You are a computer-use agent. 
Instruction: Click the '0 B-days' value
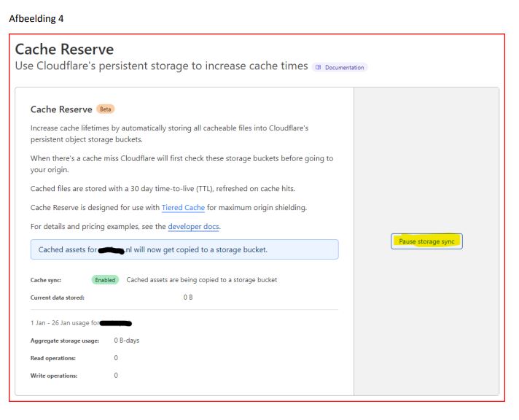126,341
